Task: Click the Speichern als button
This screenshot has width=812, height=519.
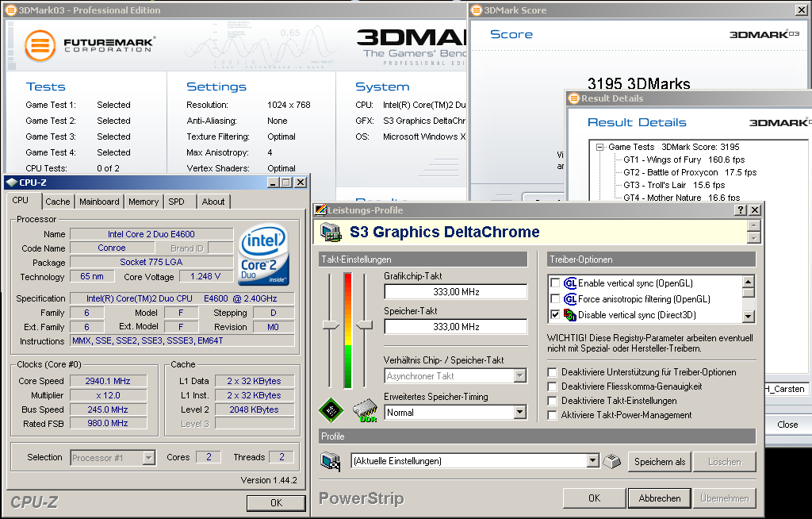Action: click(660, 461)
